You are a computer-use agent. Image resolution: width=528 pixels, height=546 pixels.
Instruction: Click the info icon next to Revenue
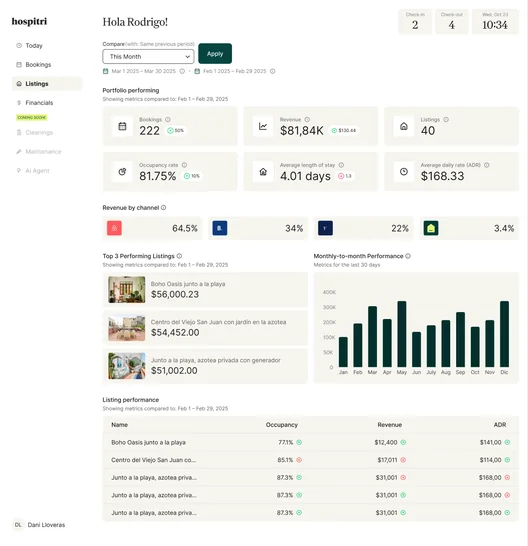pos(307,119)
